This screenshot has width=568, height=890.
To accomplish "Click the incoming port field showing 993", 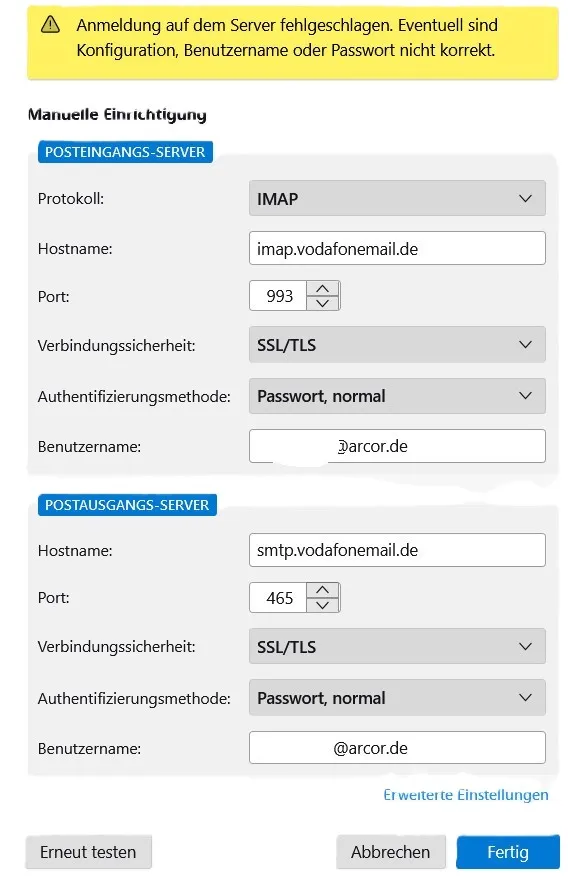I will coord(278,296).
